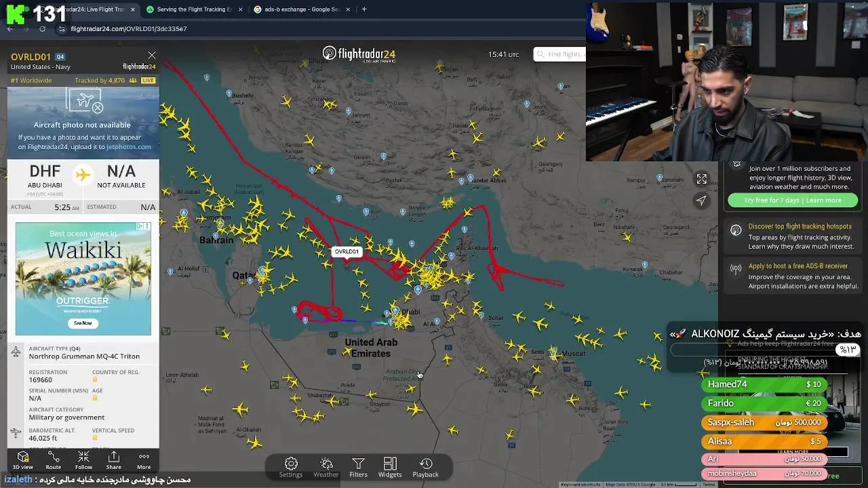Click the browser address bar URL
This screenshot has height=488, width=868.
pos(129,29)
